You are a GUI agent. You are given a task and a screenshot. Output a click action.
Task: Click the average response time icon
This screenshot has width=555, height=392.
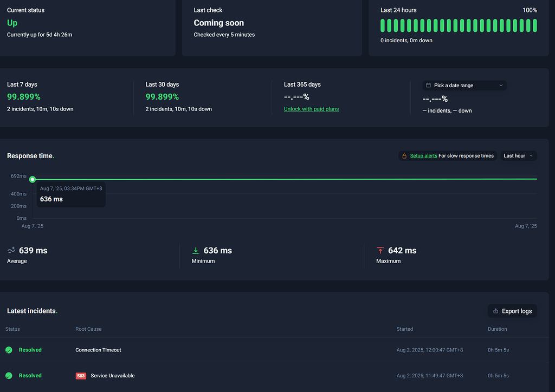pyautogui.click(x=11, y=250)
